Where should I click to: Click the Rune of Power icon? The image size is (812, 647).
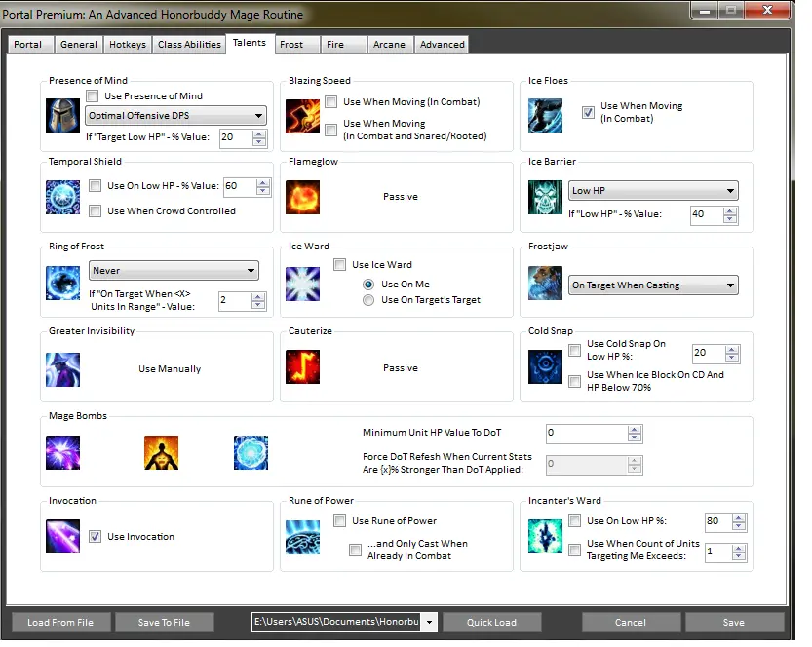pos(302,537)
